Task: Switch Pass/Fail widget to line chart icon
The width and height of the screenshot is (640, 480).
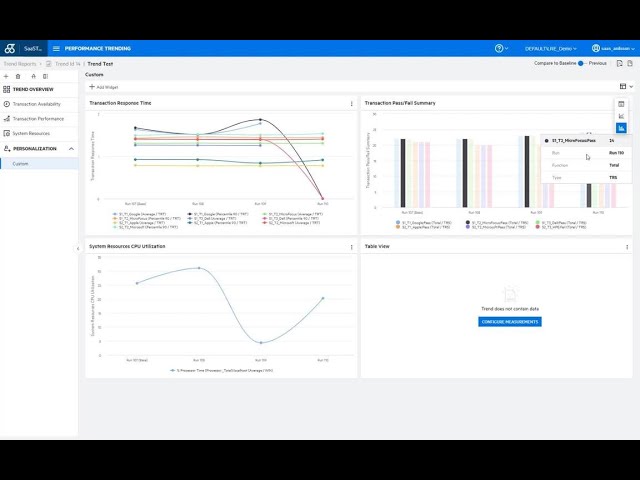Action: 621,116
